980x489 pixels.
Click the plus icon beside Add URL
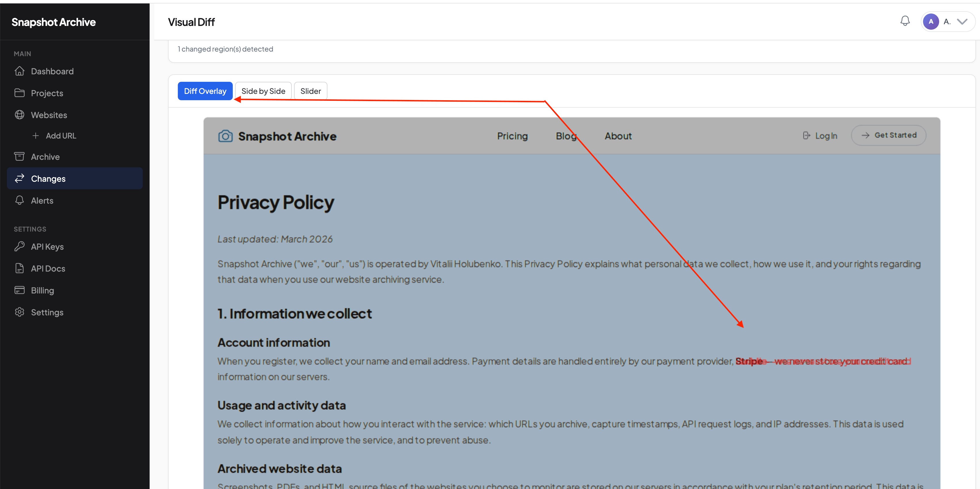tap(36, 136)
